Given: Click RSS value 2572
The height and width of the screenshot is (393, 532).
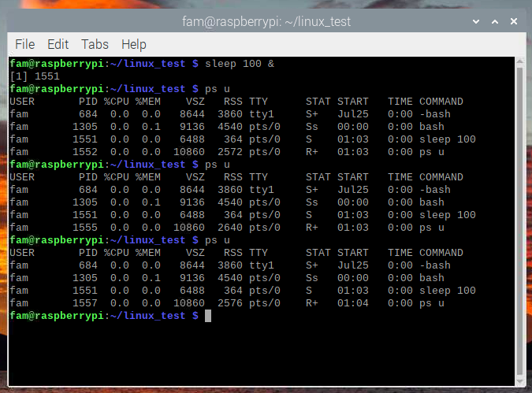Looking at the screenshot, I should (x=229, y=152).
